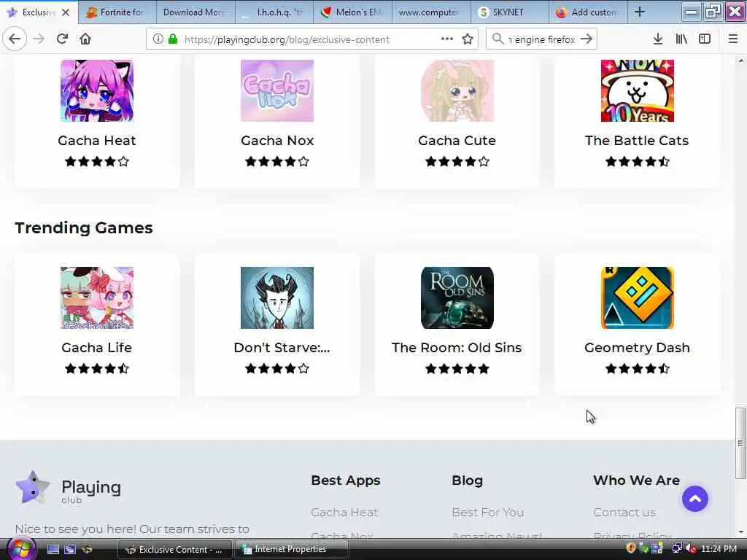This screenshot has height=560, width=747.
Task: Click the scrollbar up arrow
Action: 740,61
